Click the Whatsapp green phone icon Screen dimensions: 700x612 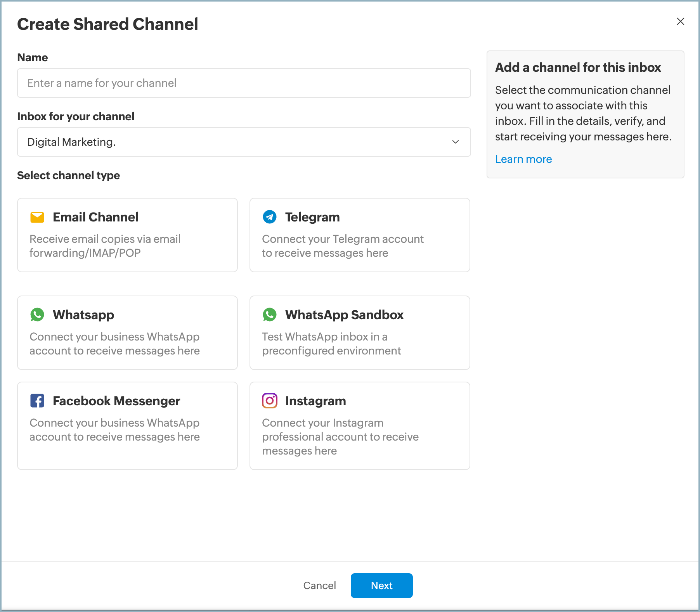point(37,315)
